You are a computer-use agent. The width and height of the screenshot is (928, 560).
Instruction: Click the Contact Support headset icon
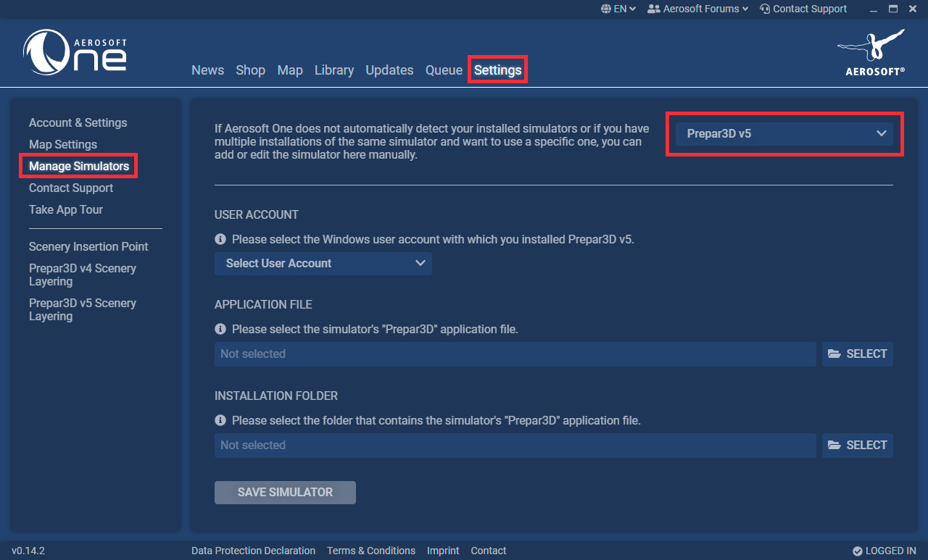click(765, 9)
